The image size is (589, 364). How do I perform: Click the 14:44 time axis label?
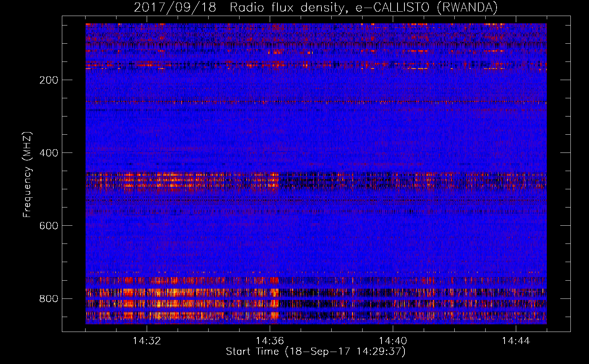tap(516, 341)
